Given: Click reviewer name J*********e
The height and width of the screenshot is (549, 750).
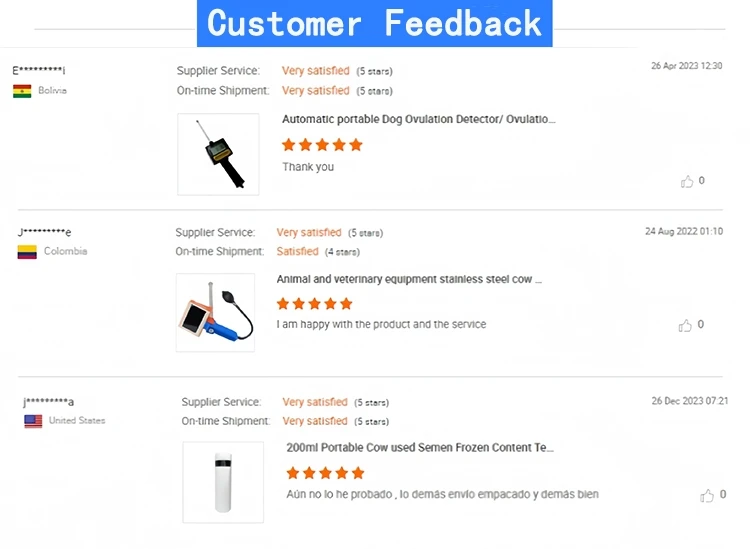Looking at the screenshot, I should (x=45, y=233).
